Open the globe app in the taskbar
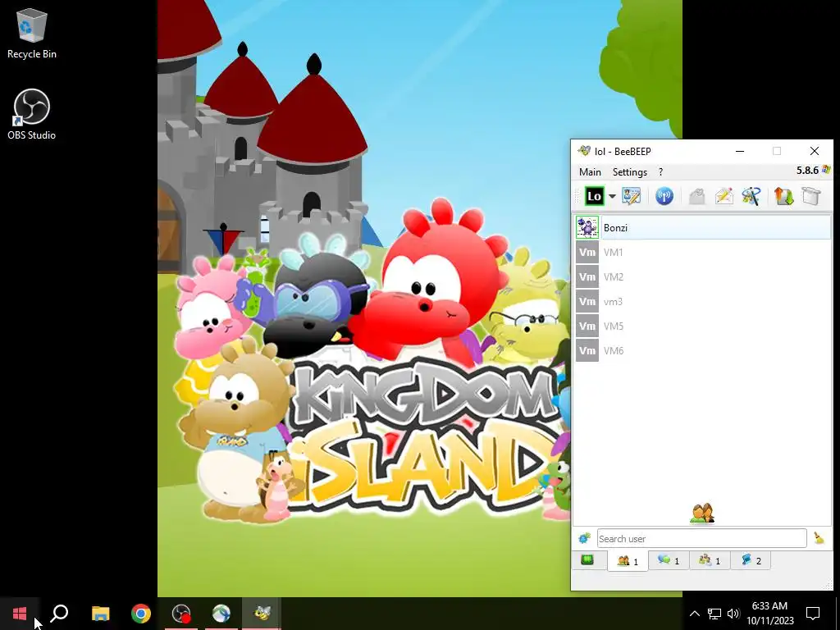This screenshot has height=630, width=840. tap(221, 614)
